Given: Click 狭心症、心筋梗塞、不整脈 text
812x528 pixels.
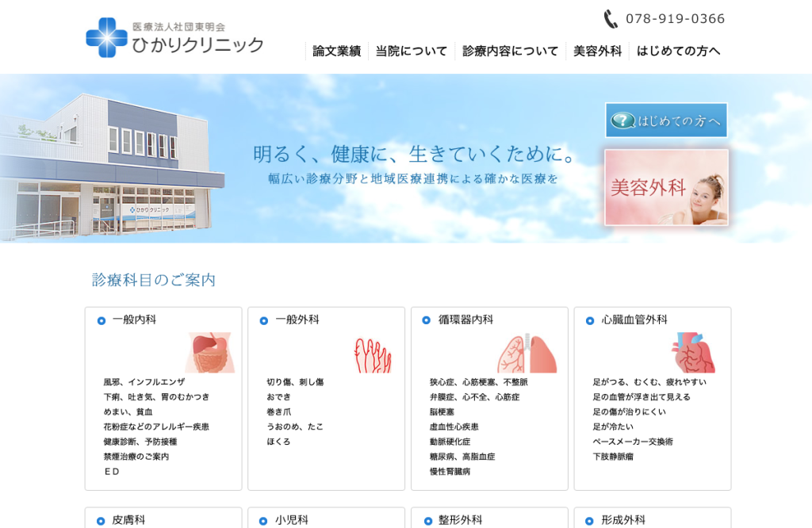Looking at the screenshot, I should pyautogui.click(x=478, y=382).
